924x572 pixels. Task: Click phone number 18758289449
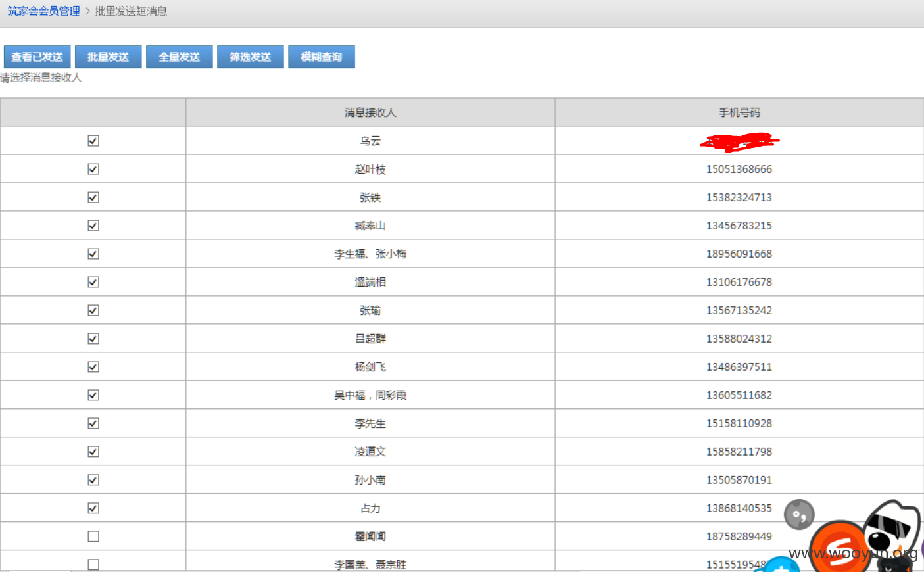739,536
